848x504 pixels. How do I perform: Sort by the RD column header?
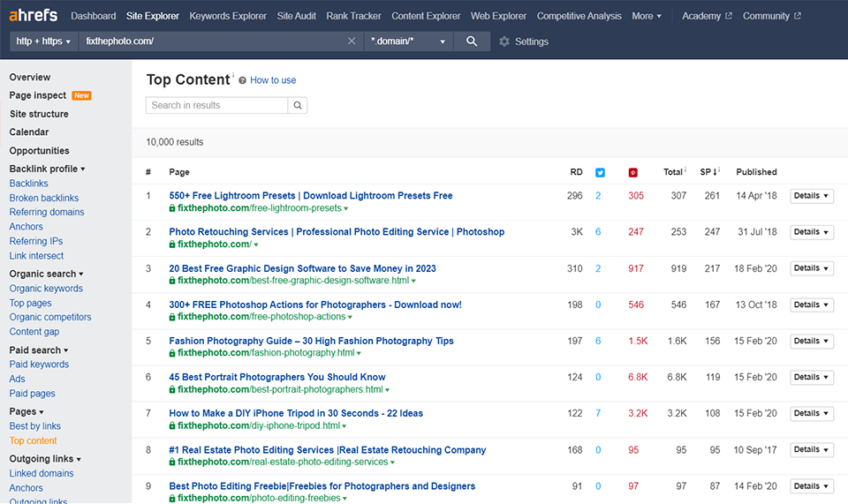(576, 172)
